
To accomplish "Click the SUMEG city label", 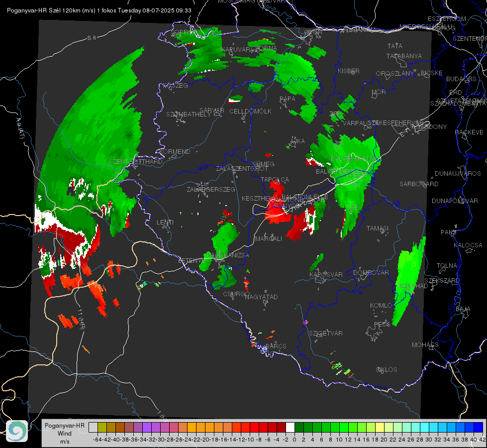I will 263,164.
